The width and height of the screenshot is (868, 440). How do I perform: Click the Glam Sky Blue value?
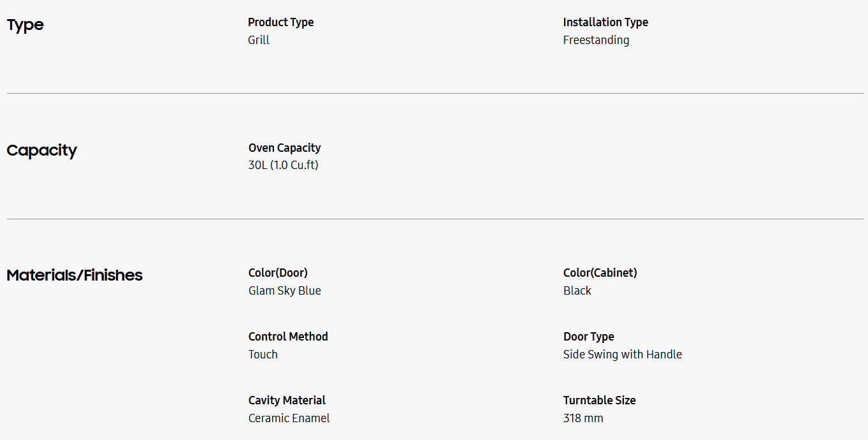pos(284,291)
